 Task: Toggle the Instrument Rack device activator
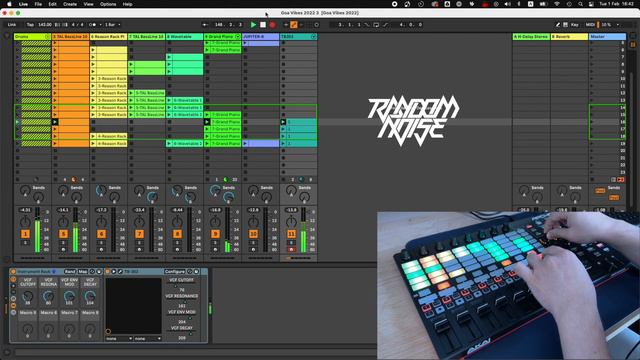click(x=13, y=271)
